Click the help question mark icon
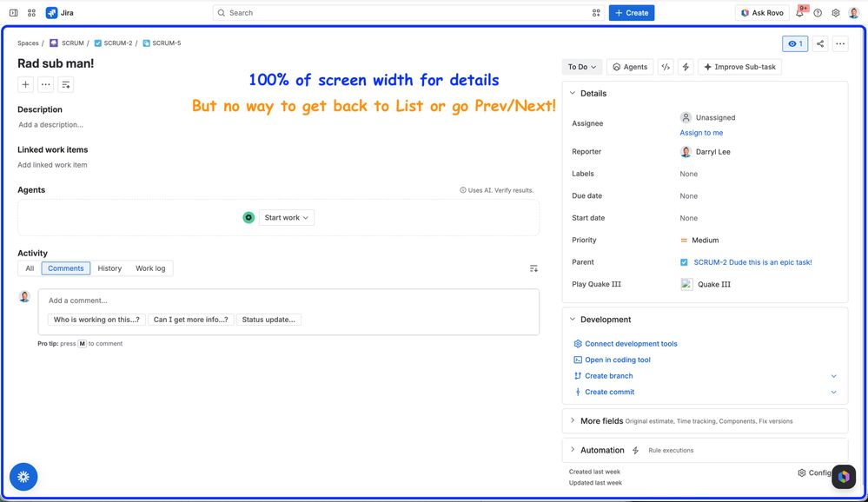The width and height of the screenshot is (868, 502). click(x=818, y=13)
